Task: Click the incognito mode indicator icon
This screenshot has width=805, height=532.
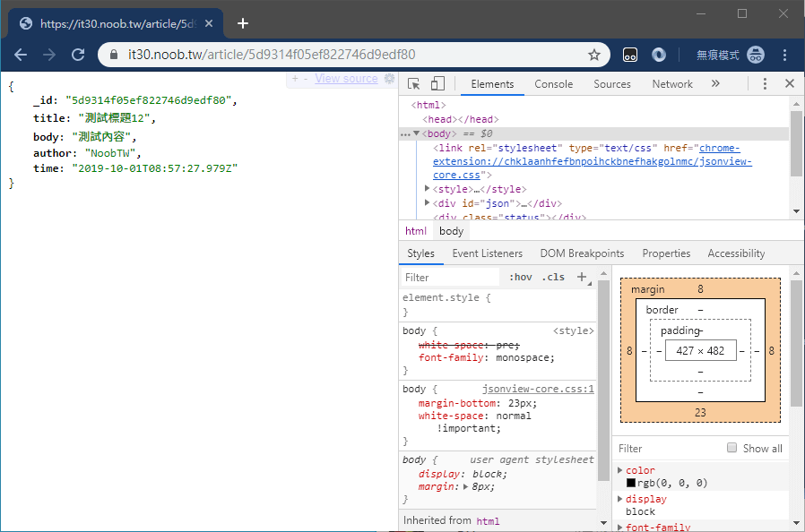Action: (756, 55)
